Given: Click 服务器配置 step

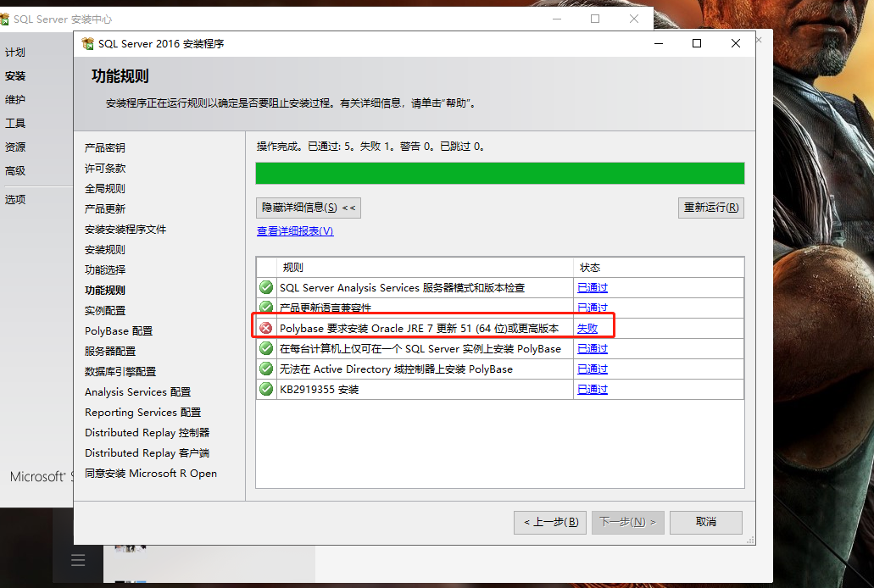Looking at the screenshot, I should click(x=110, y=351).
